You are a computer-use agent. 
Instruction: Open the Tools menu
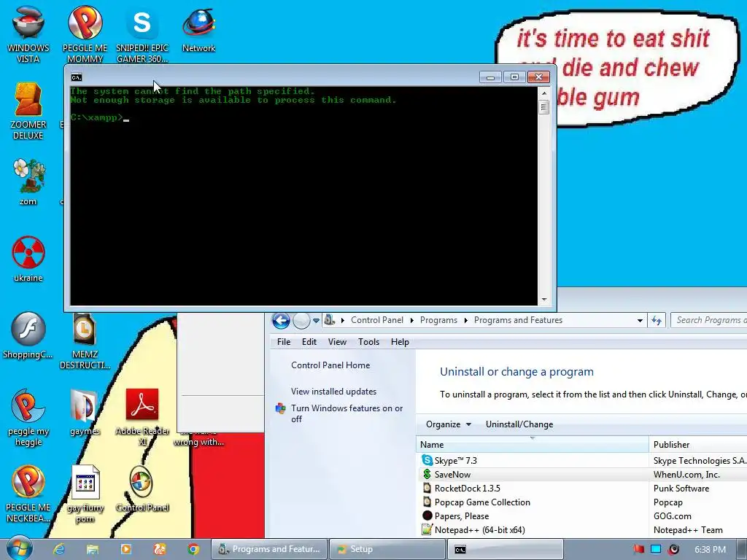click(x=368, y=342)
